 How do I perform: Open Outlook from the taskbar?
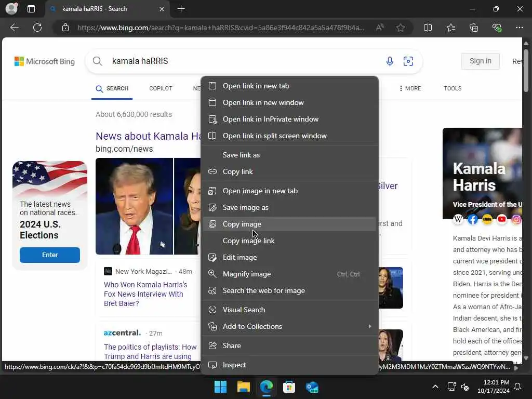[x=312, y=387]
